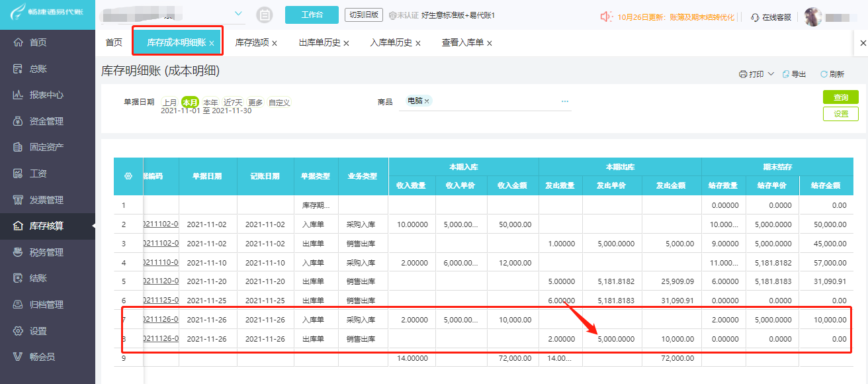The height and width of the screenshot is (384, 868).
Task: Click the 12,000.00 amount cell
Action: pos(513,262)
